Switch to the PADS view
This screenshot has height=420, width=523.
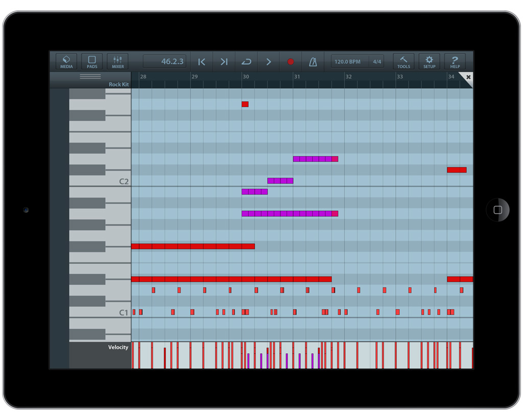click(x=92, y=61)
